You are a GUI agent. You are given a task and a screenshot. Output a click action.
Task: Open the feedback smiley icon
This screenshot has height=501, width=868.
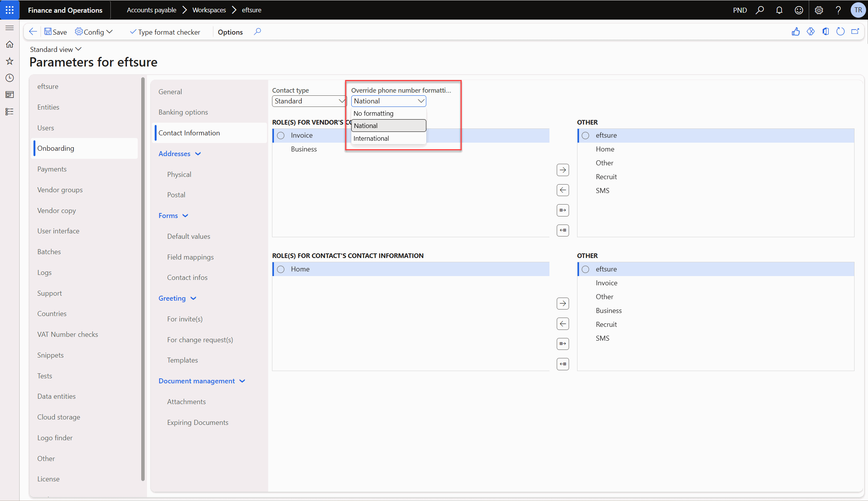pos(799,10)
